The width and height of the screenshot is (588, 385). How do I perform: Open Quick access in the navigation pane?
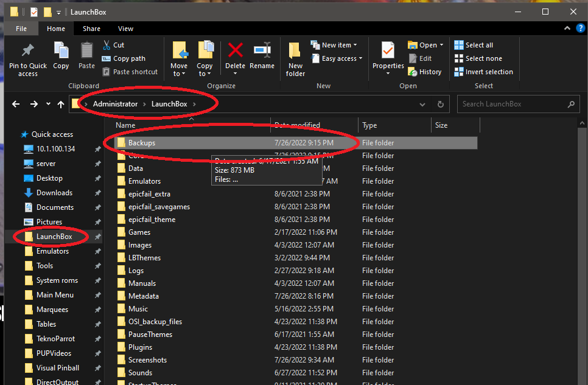coord(47,134)
